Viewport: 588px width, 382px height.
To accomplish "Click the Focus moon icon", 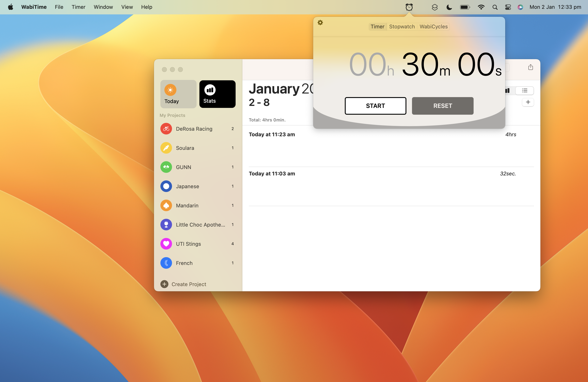I will point(449,7).
